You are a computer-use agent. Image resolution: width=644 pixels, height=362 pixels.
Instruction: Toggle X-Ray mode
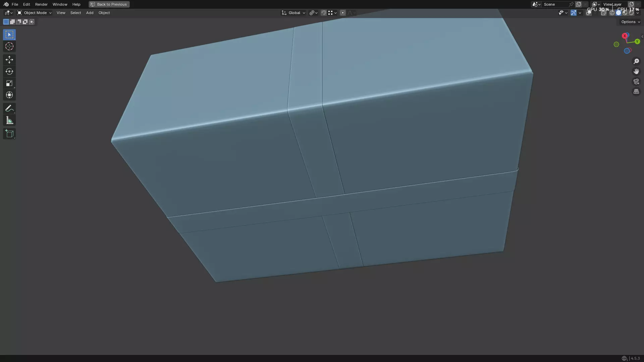[603, 13]
